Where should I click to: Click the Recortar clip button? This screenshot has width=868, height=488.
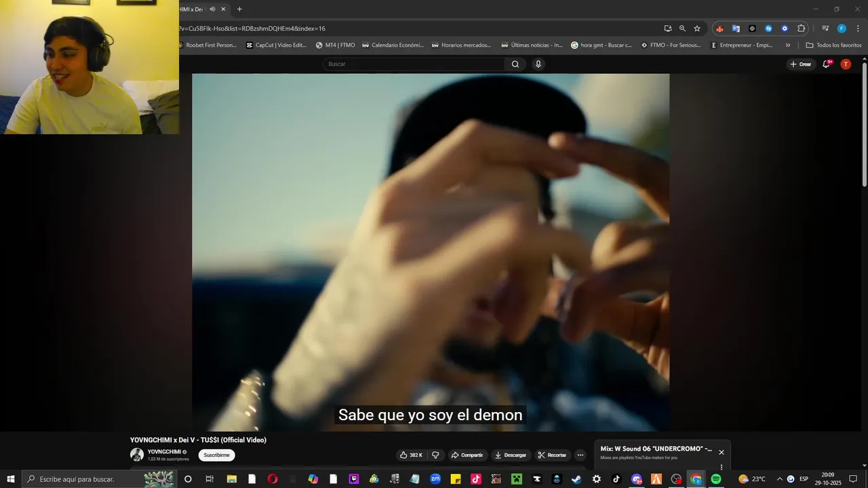coord(552,455)
